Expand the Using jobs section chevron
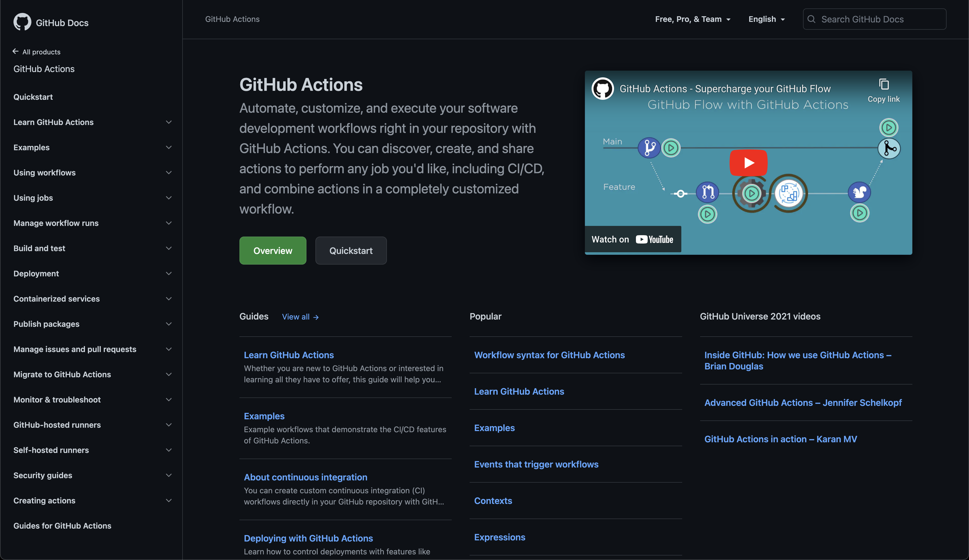Image resolution: width=969 pixels, height=560 pixels. coord(169,198)
